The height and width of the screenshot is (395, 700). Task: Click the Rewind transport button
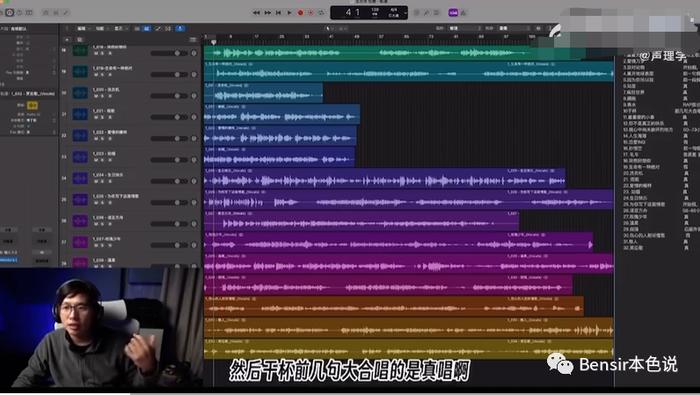(x=256, y=13)
